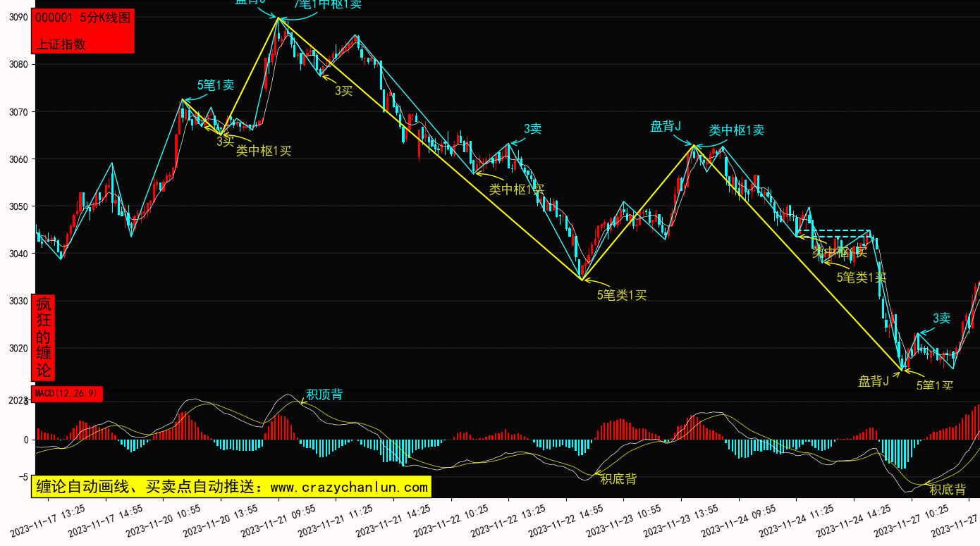
Task: Select the '2023-11-23 13:55' time axis label
Action: pyautogui.click(x=681, y=520)
